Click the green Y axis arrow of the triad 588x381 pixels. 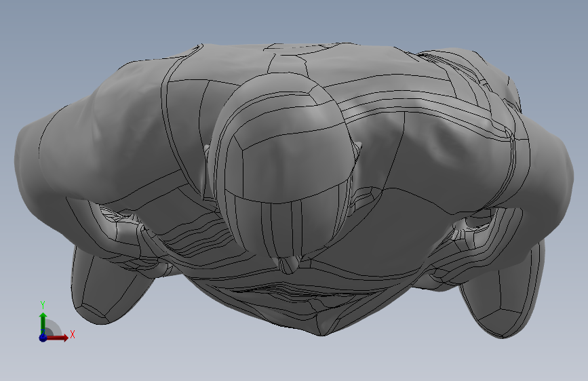pyautogui.click(x=43, y=323)
